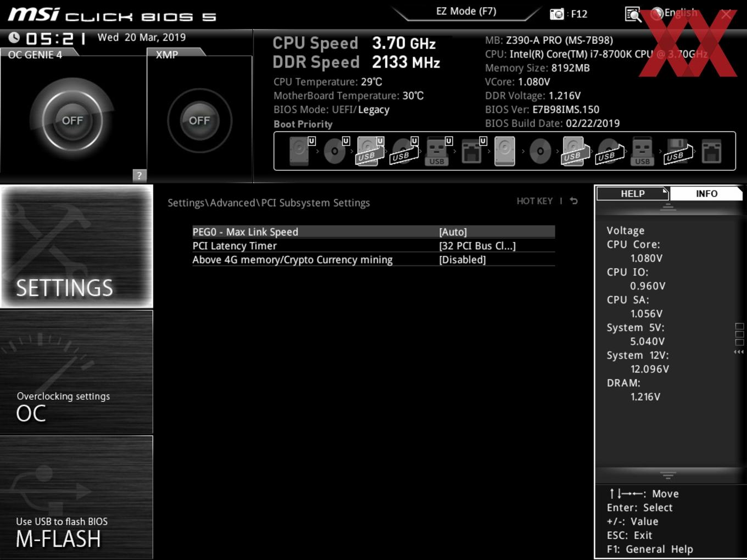Open the HOT KEY menu
Screen dimensions: 747x560
[534, 201]
